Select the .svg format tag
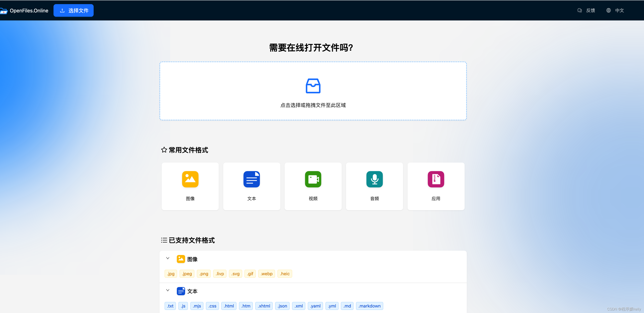 point(235,274)
